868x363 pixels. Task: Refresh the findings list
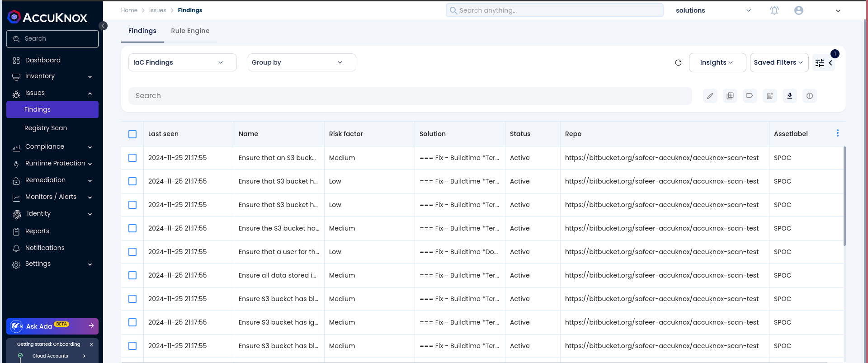tap(678, 63)
